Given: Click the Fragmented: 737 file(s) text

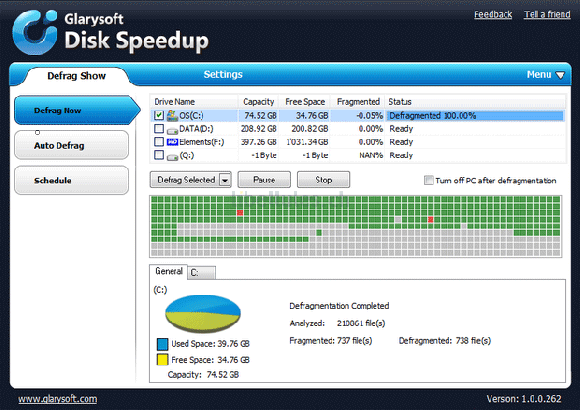Looking at the screenshot, I should (331, 340).
